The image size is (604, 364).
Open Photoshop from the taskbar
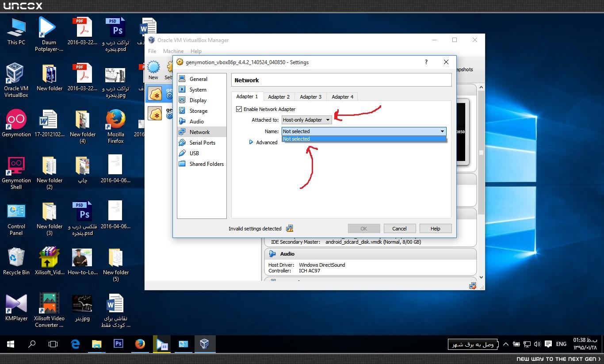click(x=118, y=344)
